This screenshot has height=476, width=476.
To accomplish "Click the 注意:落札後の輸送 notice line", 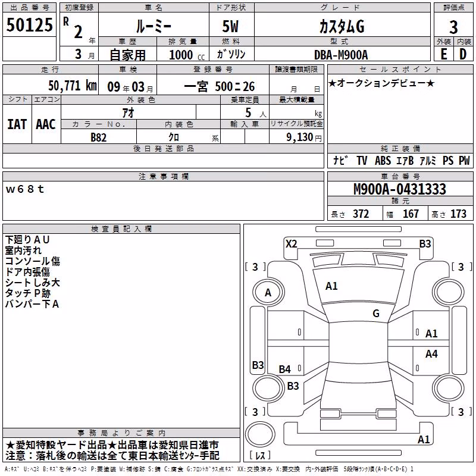I will 112,456.
